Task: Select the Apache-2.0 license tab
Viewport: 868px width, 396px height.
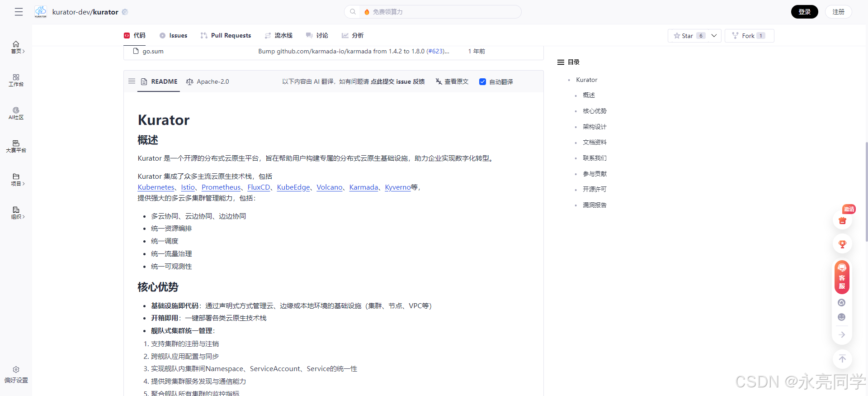Action: [x=208, y=81]
